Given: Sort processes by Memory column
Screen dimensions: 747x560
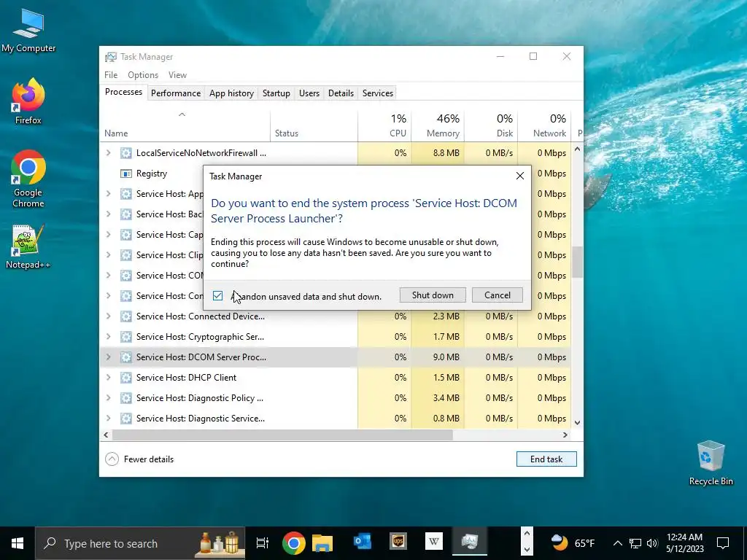Looking at the screenshot, I should pos(438,125).
